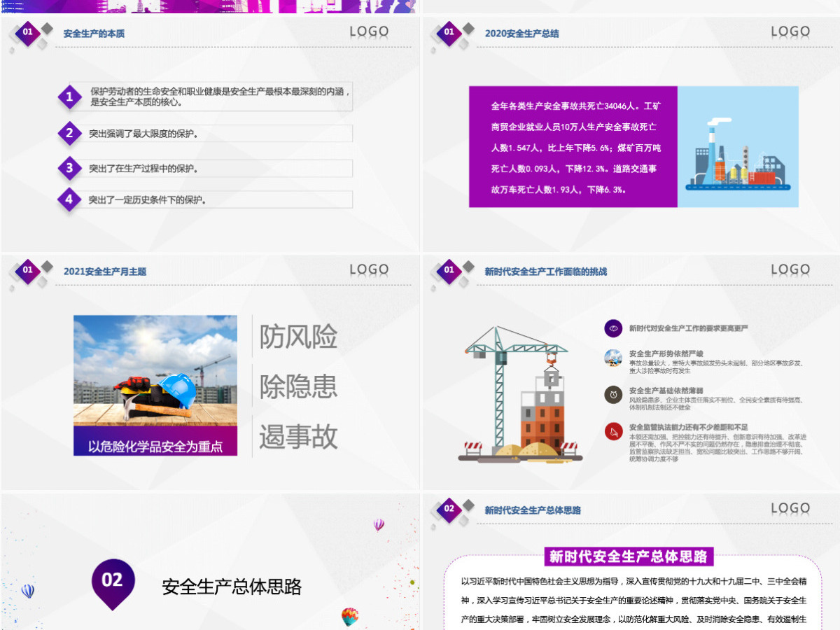The width and height of the screenshot is (840, 630).
Task: Click the colorful balloon near 安全生产总体思路
Action: point(350,617)
